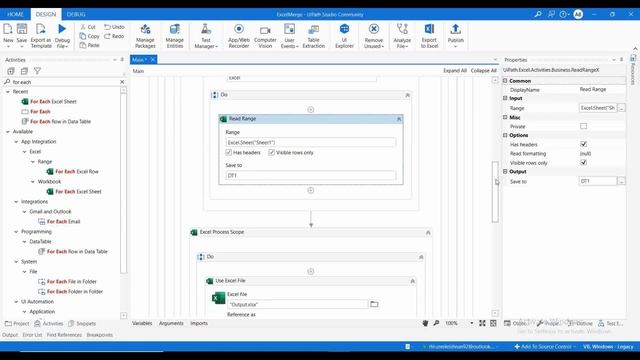Click the Save to DT1 field
640x360 pixels.
[311, 175]
